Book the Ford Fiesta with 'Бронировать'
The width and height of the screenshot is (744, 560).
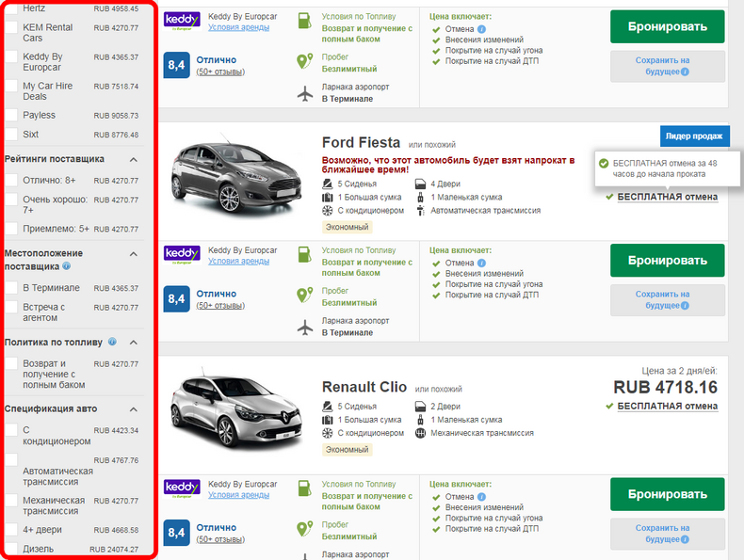pos(667,261)
